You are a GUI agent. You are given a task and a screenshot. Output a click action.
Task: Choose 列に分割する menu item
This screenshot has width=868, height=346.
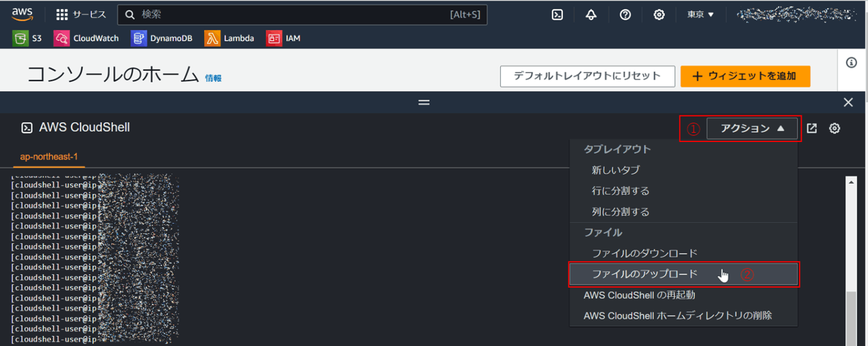(683, 211)
